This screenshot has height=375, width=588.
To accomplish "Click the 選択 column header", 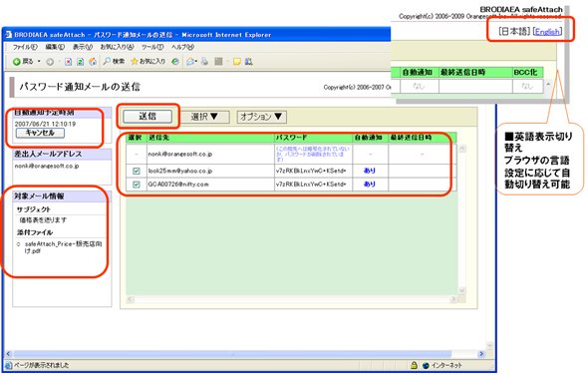I will pyautogui.click(x=135, y=138).
